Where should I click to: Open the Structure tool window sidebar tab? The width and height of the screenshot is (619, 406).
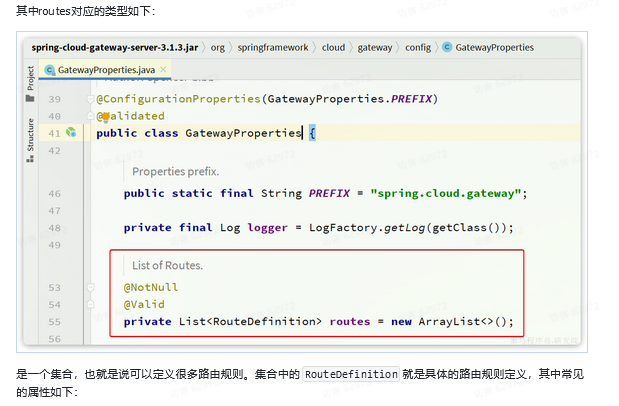(30, 135)
